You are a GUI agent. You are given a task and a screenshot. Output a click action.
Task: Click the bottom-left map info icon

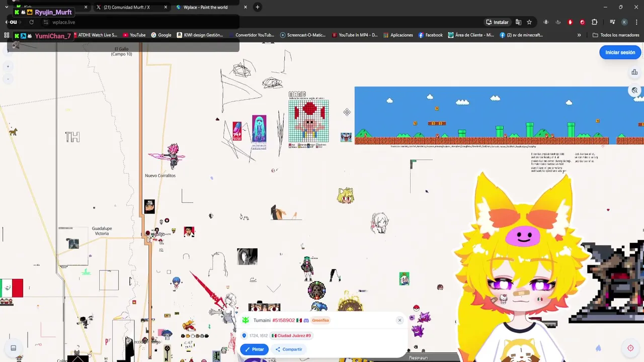pos(14,348)
